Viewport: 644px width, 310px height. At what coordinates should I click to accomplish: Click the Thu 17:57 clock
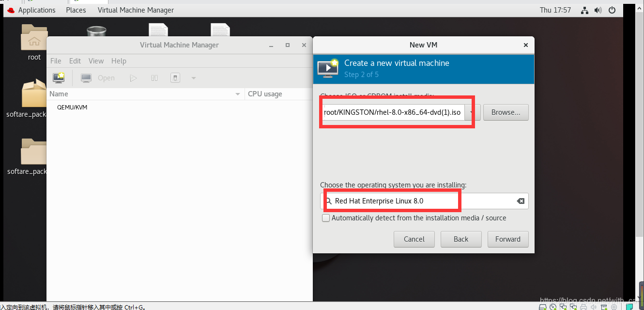tap(555, 10)
